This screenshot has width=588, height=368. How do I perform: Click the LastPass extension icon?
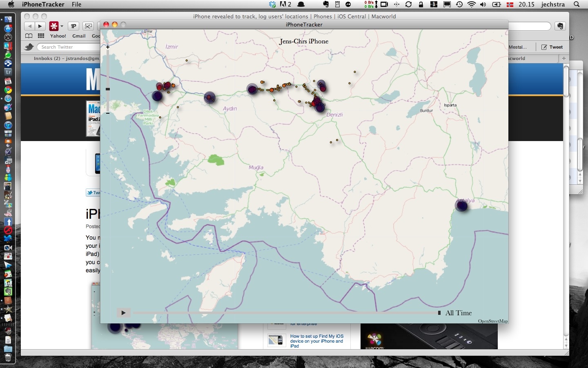click(54, 26)
